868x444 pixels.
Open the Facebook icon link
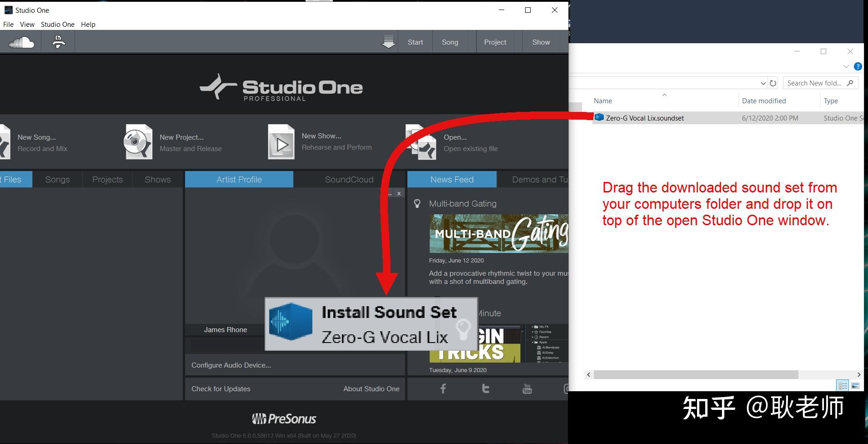(443, 388)
